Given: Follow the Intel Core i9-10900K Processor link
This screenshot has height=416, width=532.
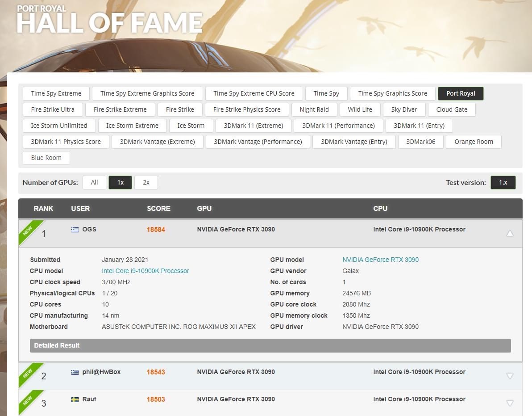Looking at the screenshot, I should (145, 271).
